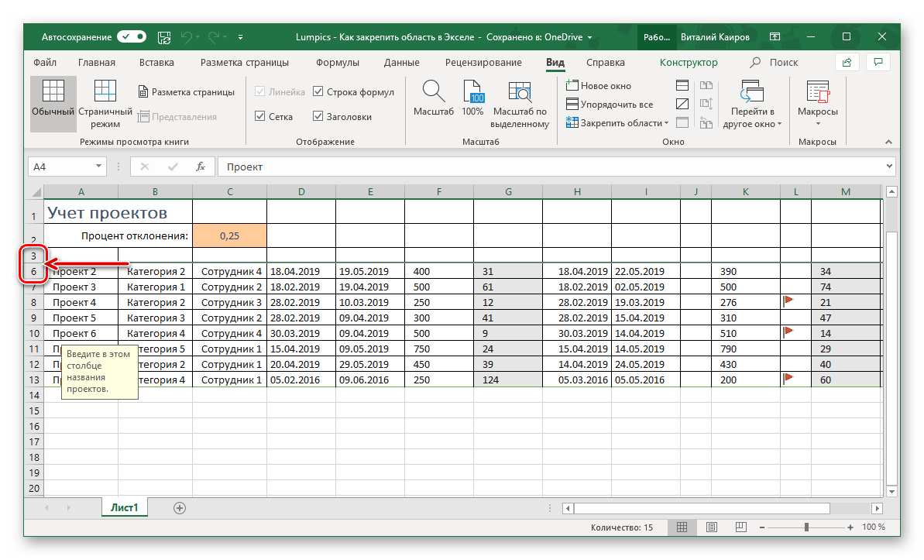Click Arrange All (Упорядочить все)
The width and height of the screenshot is (924, 560).
pos(610,105)
